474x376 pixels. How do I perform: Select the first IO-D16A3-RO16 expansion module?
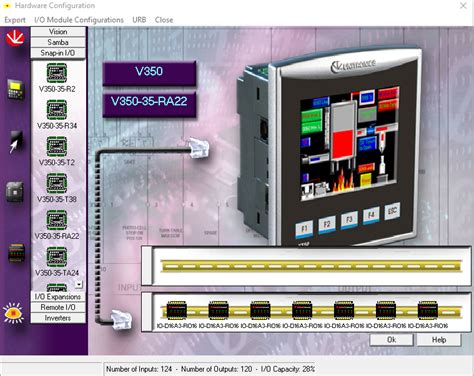tap(177, 310)
